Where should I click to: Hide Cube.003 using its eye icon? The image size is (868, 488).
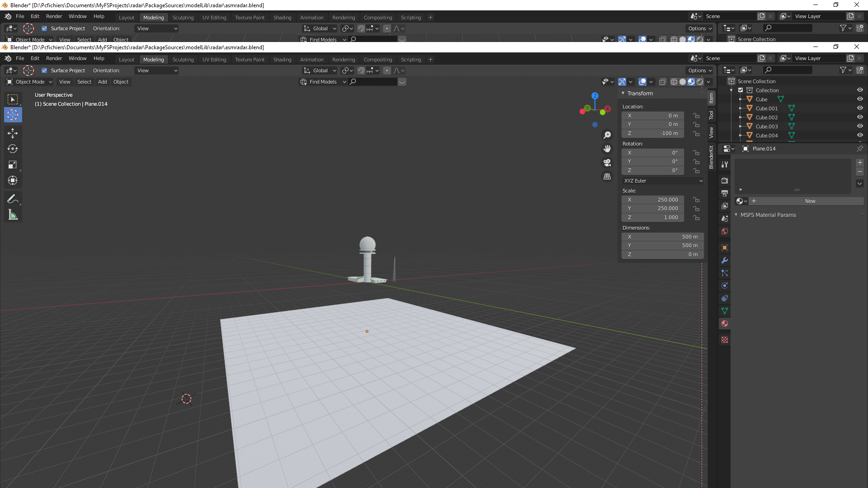(x=860, y=127)
